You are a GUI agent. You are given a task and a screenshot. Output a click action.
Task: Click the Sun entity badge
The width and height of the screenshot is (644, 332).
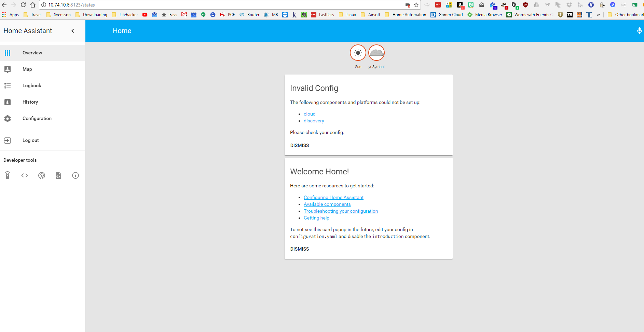[x=358, y=53]
